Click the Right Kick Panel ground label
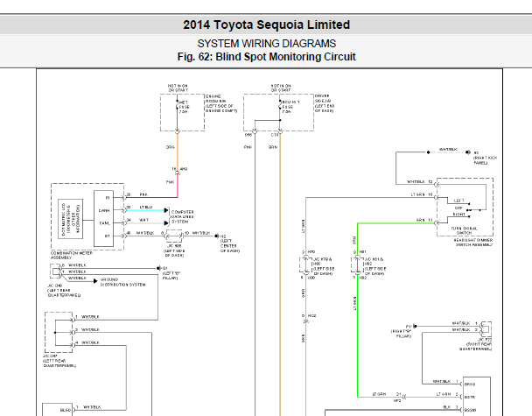This screenshot has width=532, height=416. (x=485, y=158)
